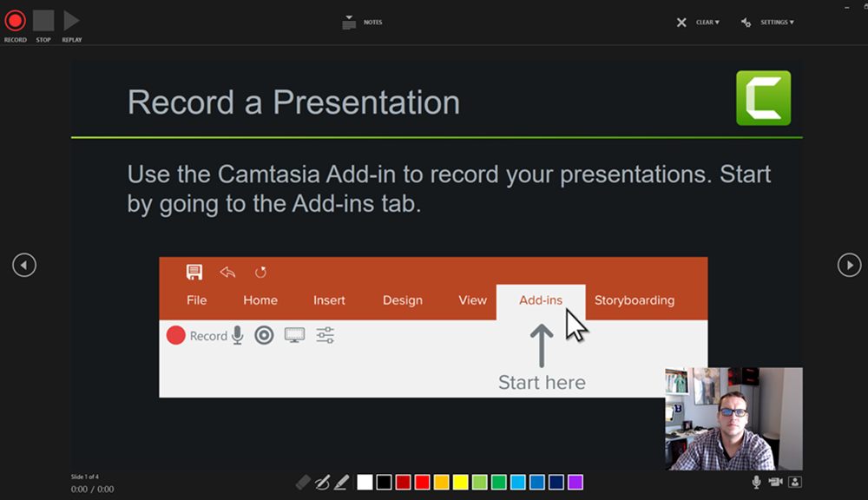Click the 'Slide 1 of 4' indicator
Screen dimensions: 868x500
tap(85, 477)
